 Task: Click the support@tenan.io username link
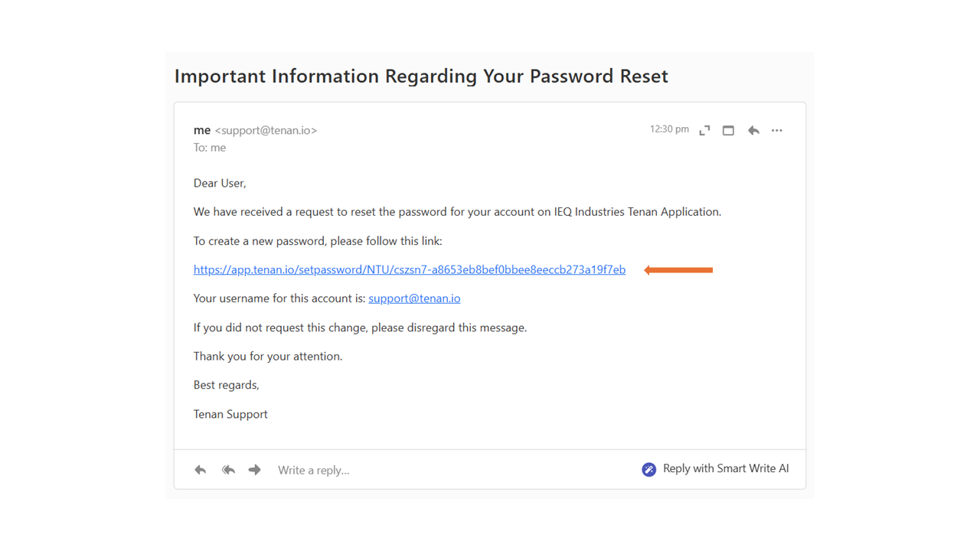tap(414, 298)
